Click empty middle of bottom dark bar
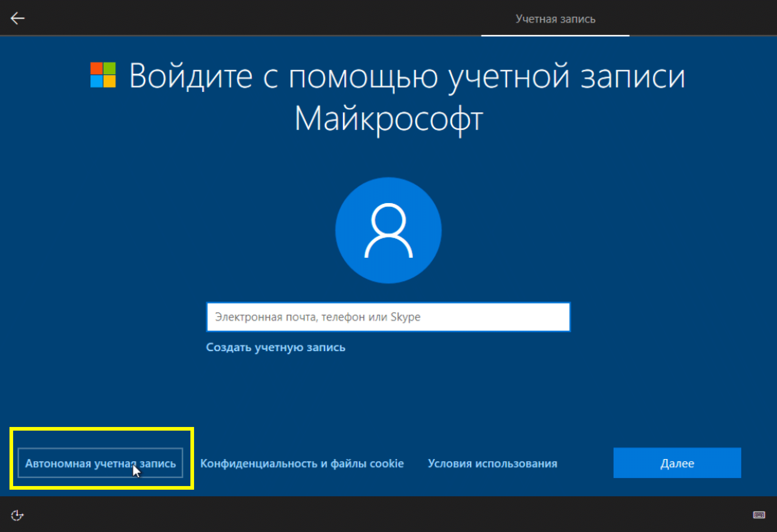Viewport: 777px width, 532px height. point(388,515)
